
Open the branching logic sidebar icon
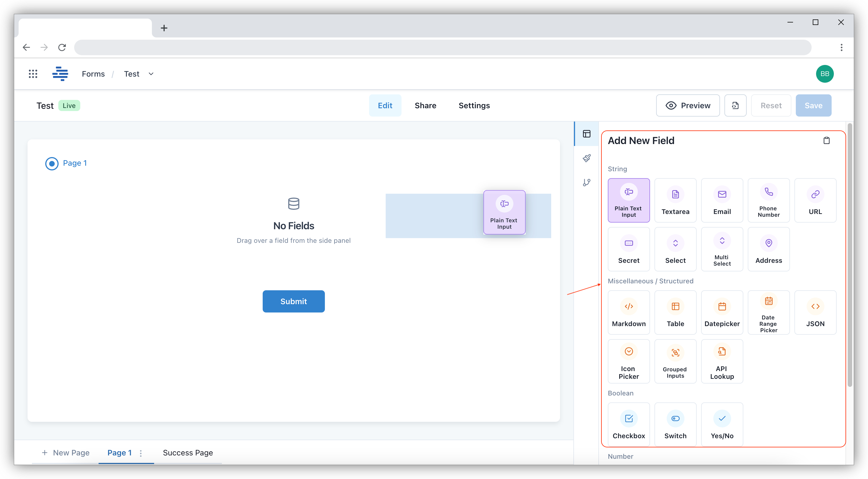point(587,182)
